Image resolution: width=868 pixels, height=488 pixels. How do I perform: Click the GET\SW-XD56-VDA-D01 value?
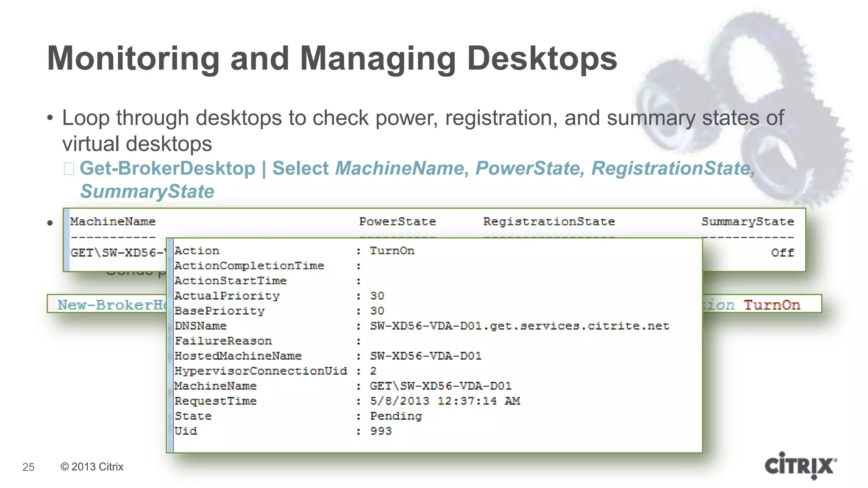441,386
